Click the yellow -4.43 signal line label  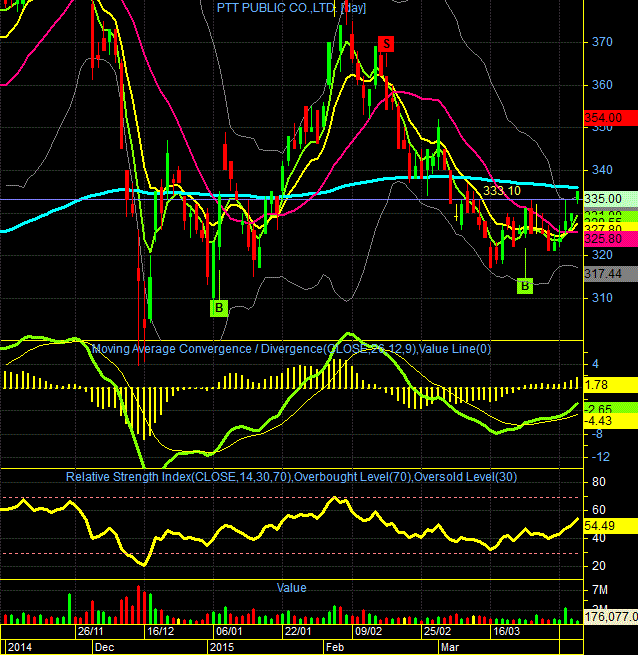[610, 421]
